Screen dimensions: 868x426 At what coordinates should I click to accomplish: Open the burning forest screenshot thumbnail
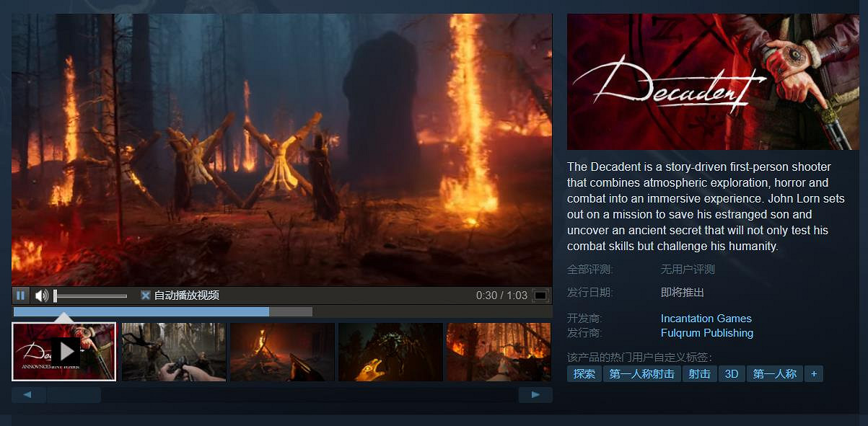pos(498,352)
